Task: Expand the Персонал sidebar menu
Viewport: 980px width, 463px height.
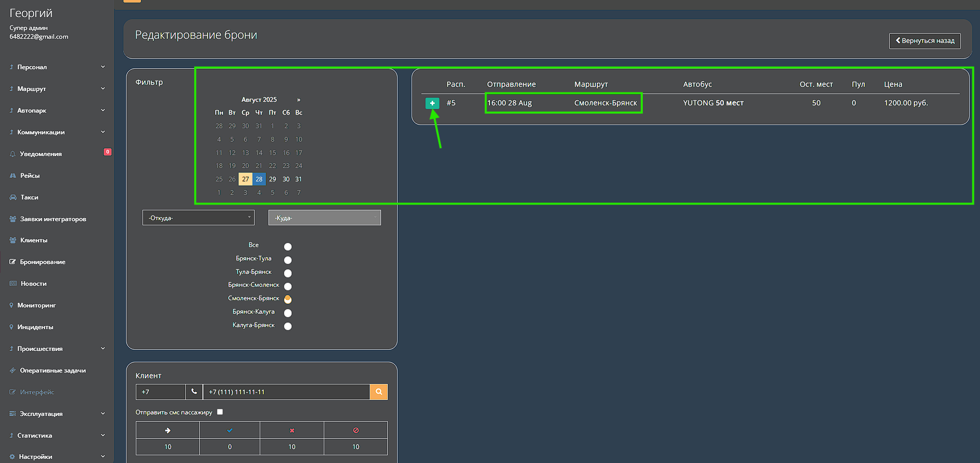Action: tap(57, 67)
